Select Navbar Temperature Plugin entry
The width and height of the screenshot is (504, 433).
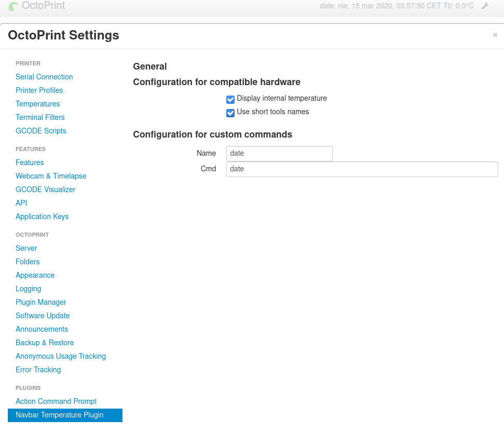pyautogui.click(x=65, y=415)
